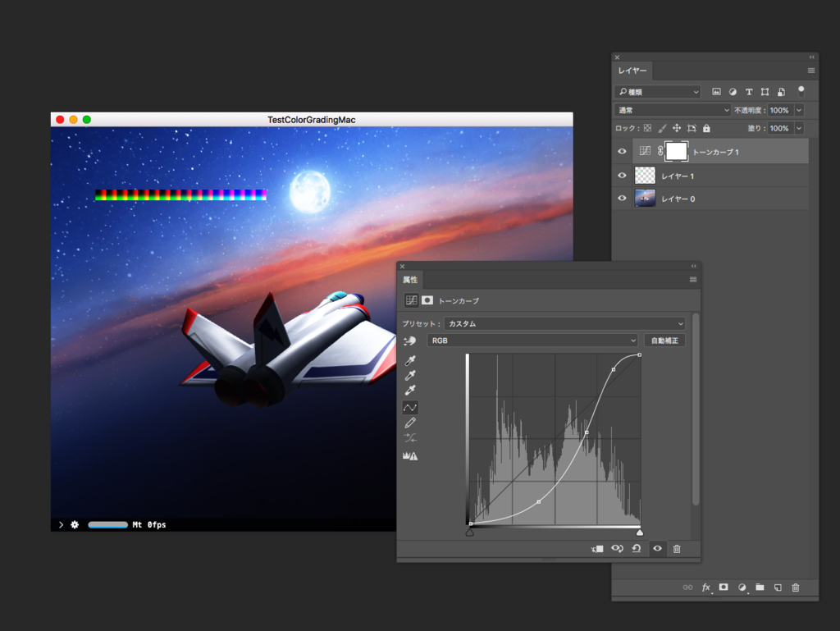Click the lock all padlock icon
The width and height of the screenshot is (840, 631).
click(x=706, y=128)
